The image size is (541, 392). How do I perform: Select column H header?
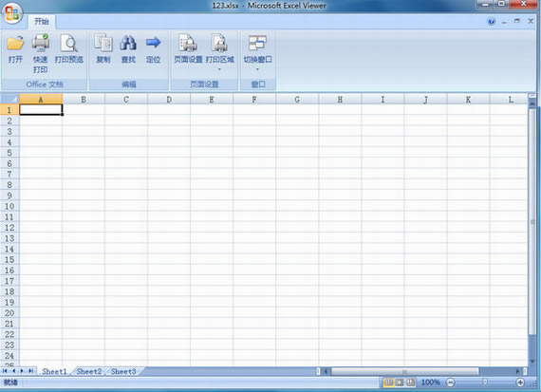coord(340,100)
